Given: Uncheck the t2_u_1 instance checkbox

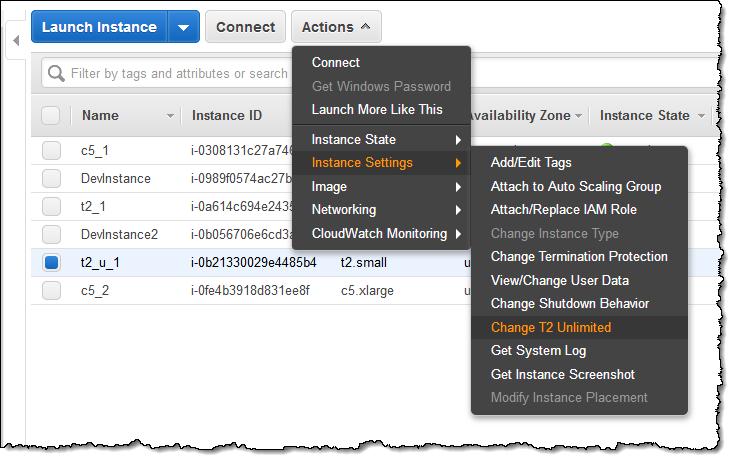Looking at the screenshot, I should (51, 263).
